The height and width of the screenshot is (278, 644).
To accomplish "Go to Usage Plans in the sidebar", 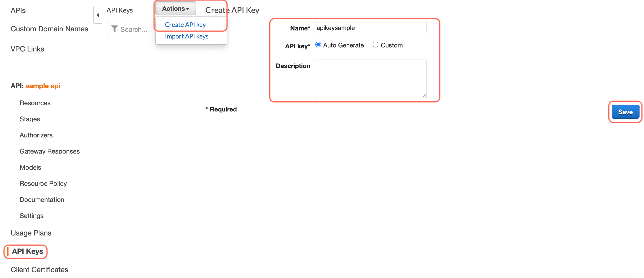I will 31,233.
